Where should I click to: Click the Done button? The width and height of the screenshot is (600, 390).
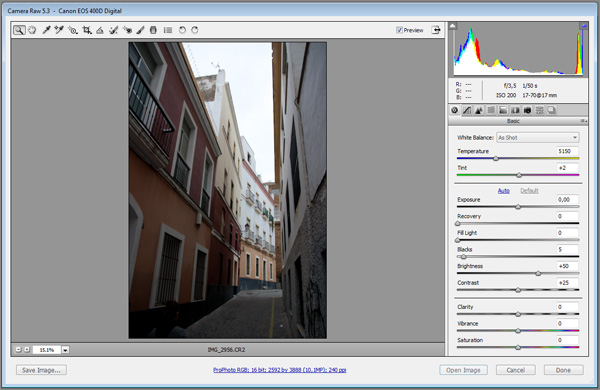pyautogui.click(x=563, y=370)
